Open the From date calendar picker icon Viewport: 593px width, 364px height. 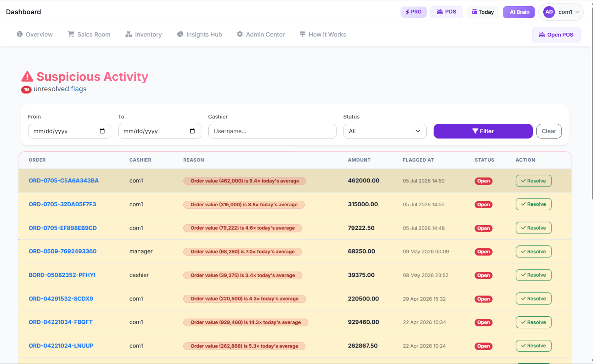click(102, 131)
